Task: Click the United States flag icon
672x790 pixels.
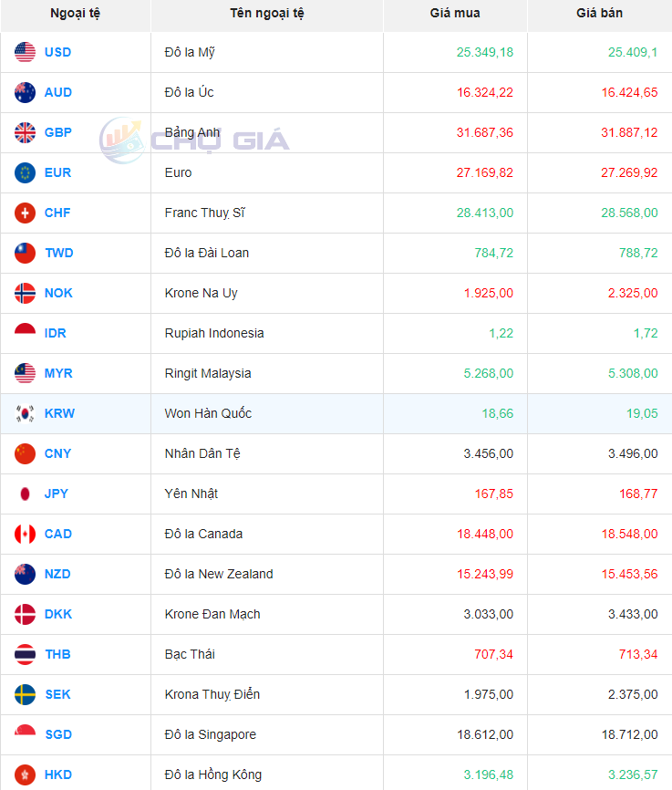Action: [25, 52]
